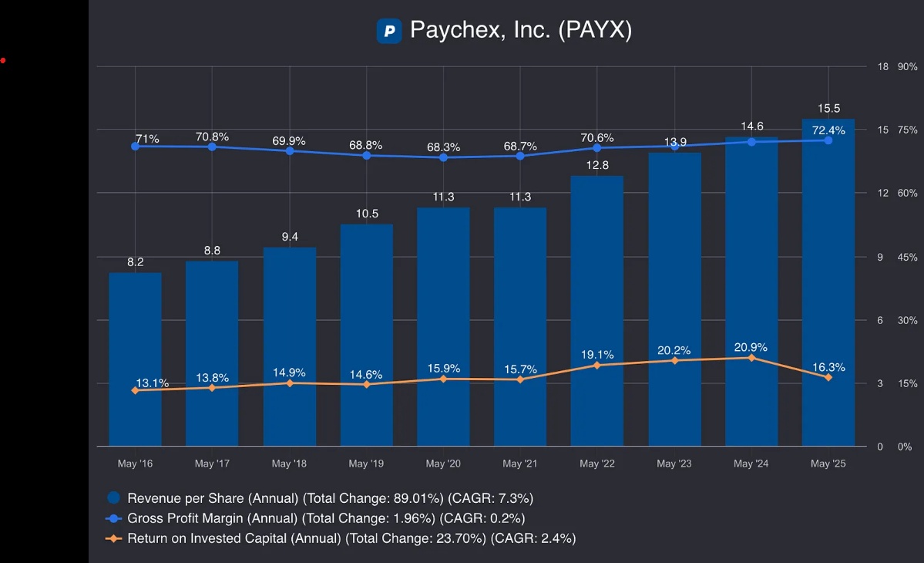Image resolution: width=924 pixels, height=563 pixels.
Task: Click the May '24 x-axis label
Action: [x=751, y=464]
